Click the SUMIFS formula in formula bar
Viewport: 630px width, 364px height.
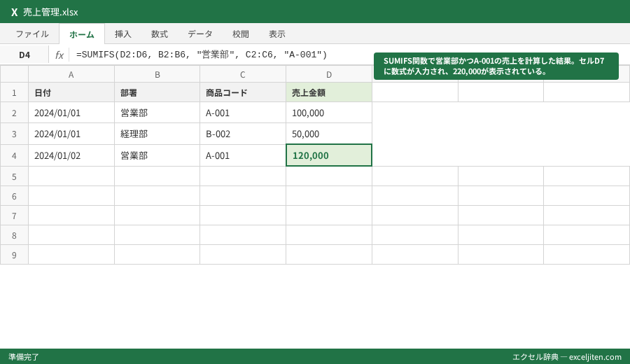[202, 55]
